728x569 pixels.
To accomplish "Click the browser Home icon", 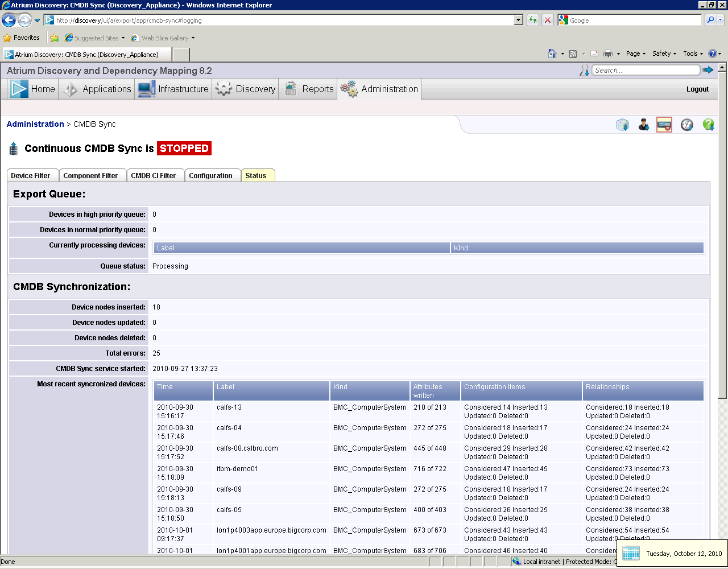I will tap(552, 53).
